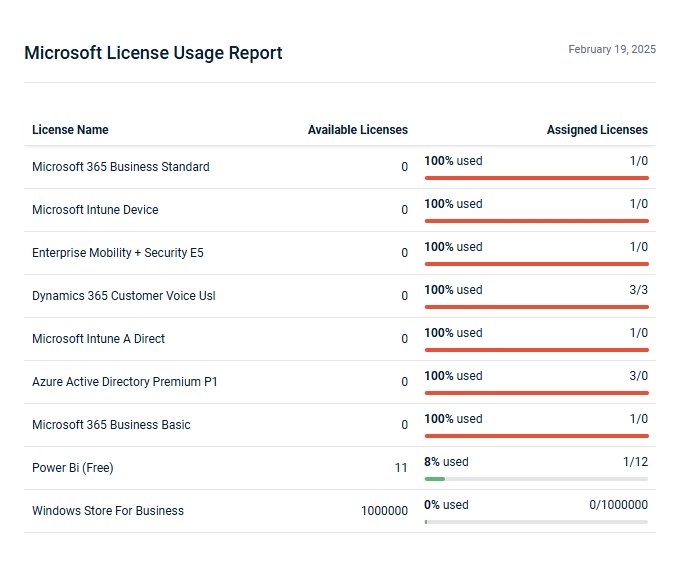The height and width of the screenshot is (574, 680).
Task: Select the Microsoft 365 Business Standard row
Action: [120, 167]
